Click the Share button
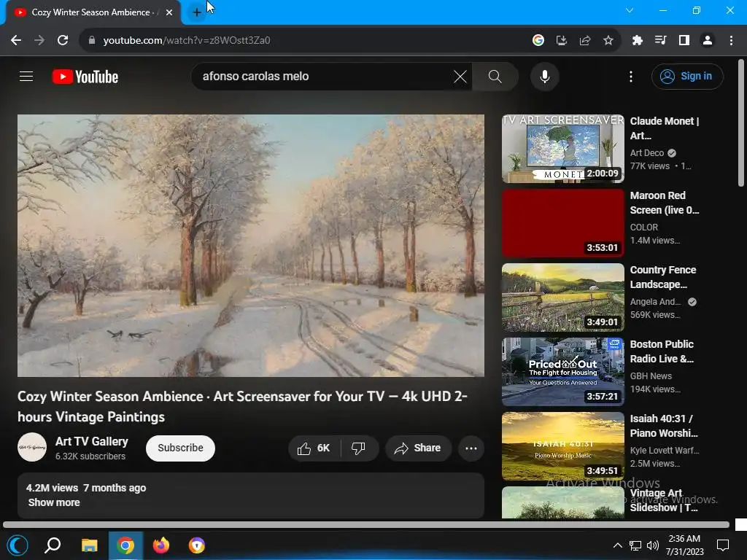747x560 pixels. [418, 448]
